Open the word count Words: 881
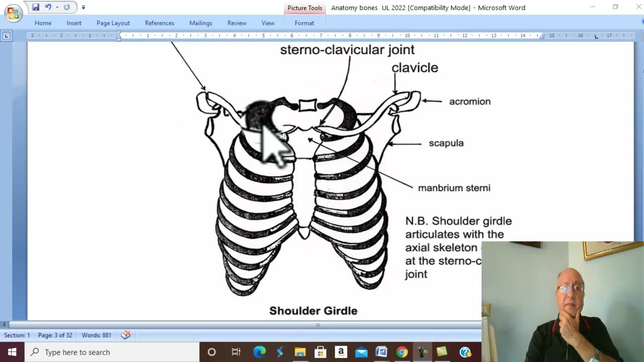Viewport: 644px width, 362px height. coord(97,335)
